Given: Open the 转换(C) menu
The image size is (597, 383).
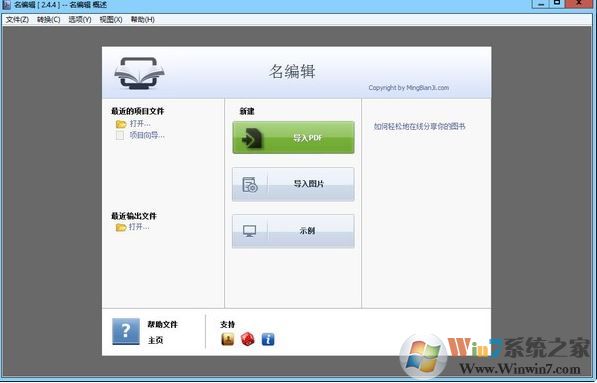Looking at the screenshot, I should [x=48, y=19].
